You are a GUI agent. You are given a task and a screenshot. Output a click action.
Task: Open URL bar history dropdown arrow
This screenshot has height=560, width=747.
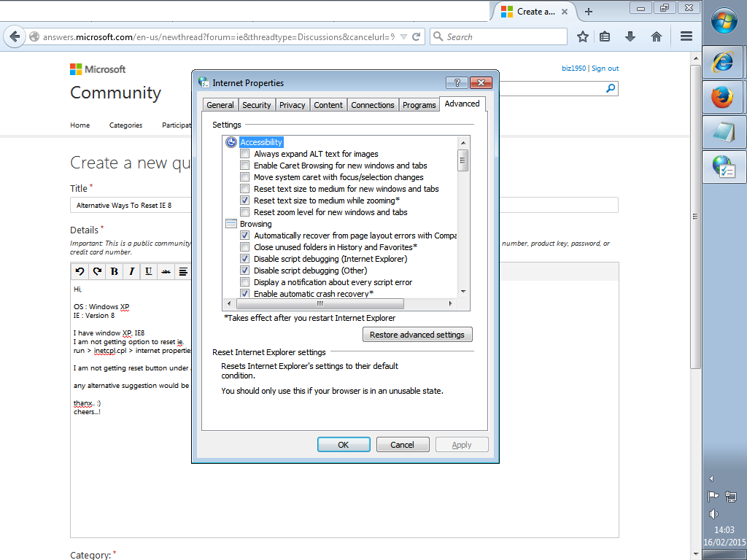pyautogui.click(x=403, y=36)
